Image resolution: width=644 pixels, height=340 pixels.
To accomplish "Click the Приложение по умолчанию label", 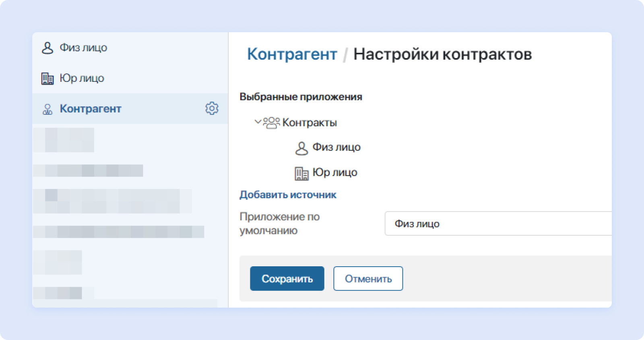I will click(280, 224).
